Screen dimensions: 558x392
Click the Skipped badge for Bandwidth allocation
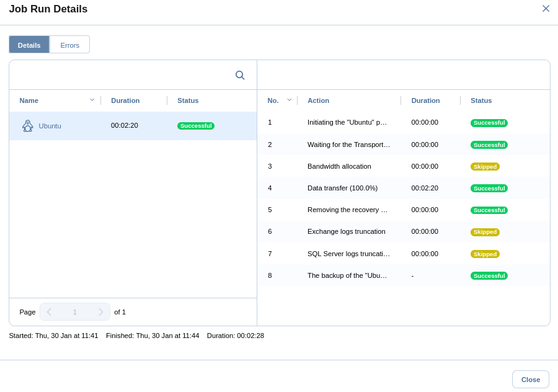tap(485, 167)
